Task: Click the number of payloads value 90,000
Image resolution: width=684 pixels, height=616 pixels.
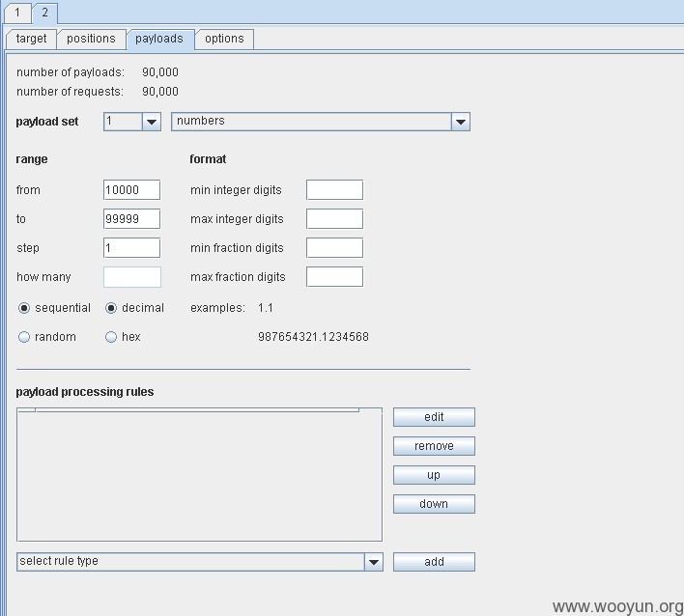Action: [x=160, y=72]
